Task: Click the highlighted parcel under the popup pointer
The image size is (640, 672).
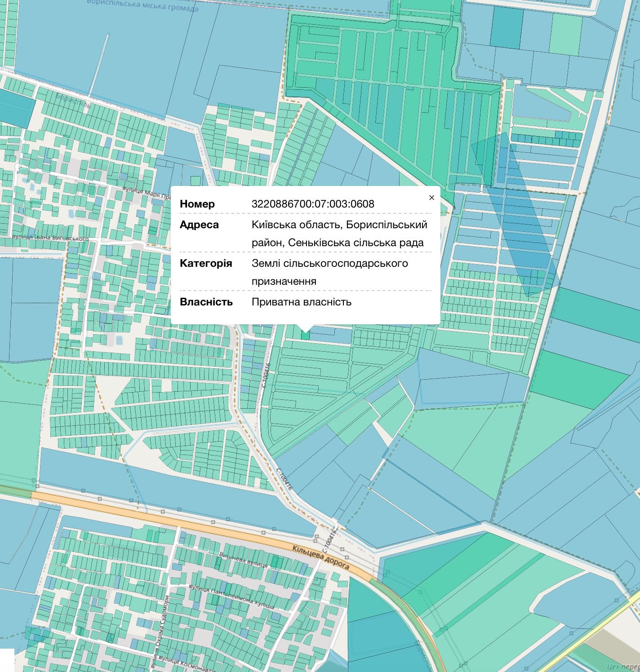Action: (x=306, y=336)
